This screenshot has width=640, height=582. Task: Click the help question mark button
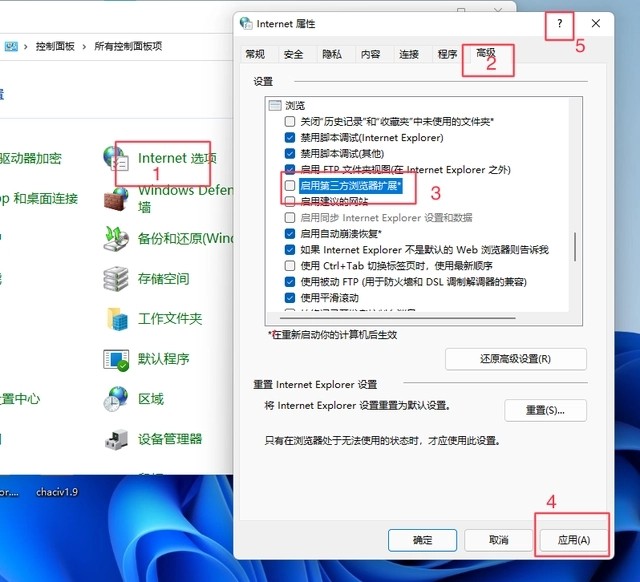(560, 24)
